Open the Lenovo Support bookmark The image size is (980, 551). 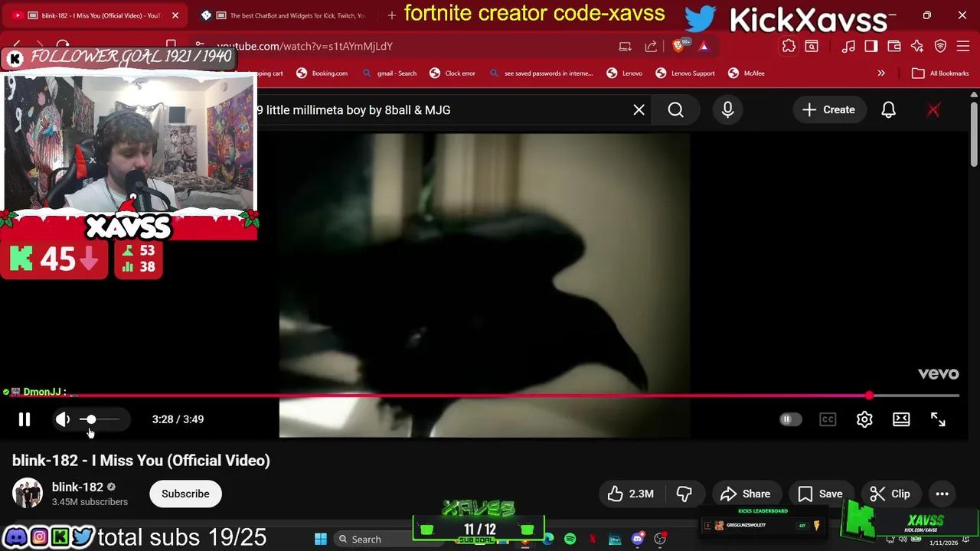click(685, 73)
